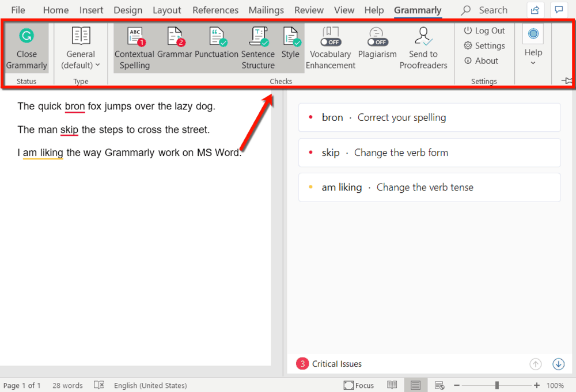Select the Grammarly ribbon tab

418,10
